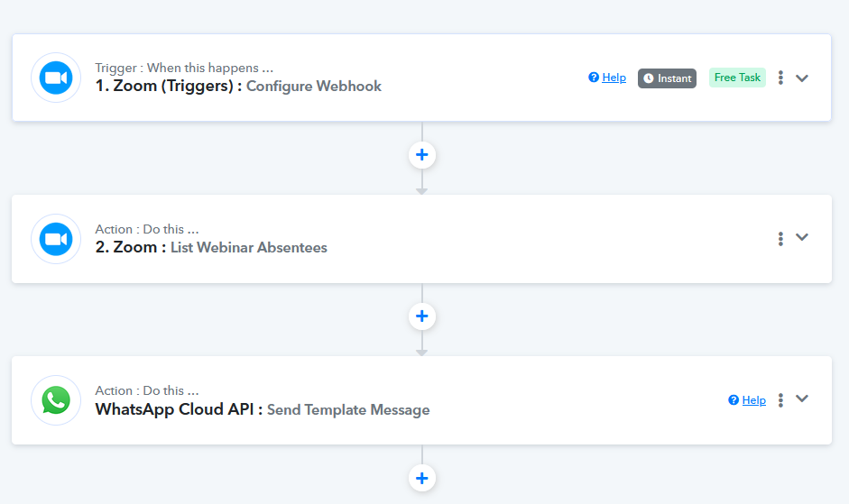This screenshot has height=504, width=849.
Task: Expand the Zoom Triggers step chevron
Action: [x=802, y=78]
